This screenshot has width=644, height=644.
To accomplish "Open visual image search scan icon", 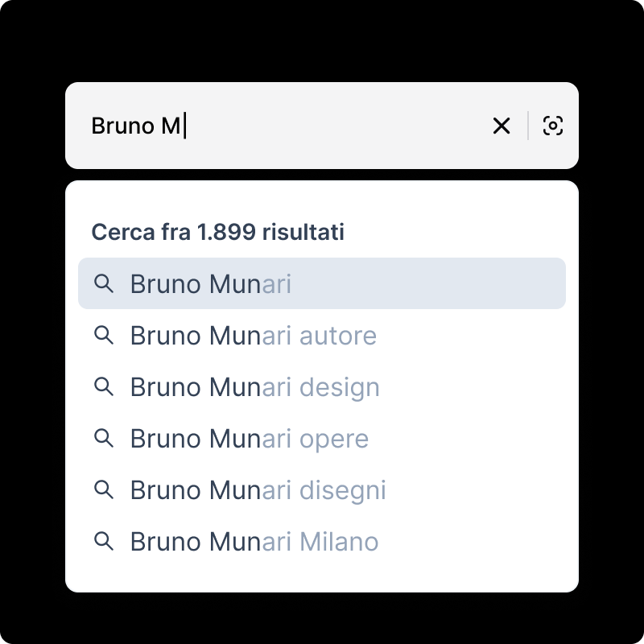I will tap(553, 126).
